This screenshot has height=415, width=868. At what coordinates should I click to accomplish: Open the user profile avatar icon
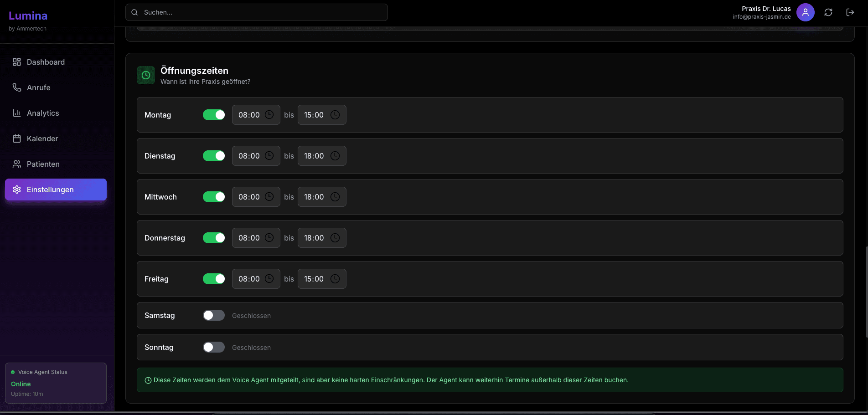(806, 12)
